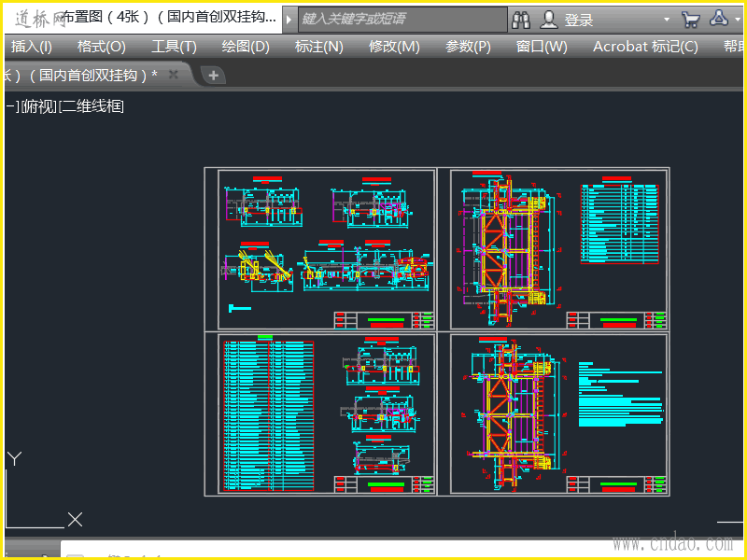Open the 修改(M) menu
This screenshot has width=747, height=560.
coord(394,47)
